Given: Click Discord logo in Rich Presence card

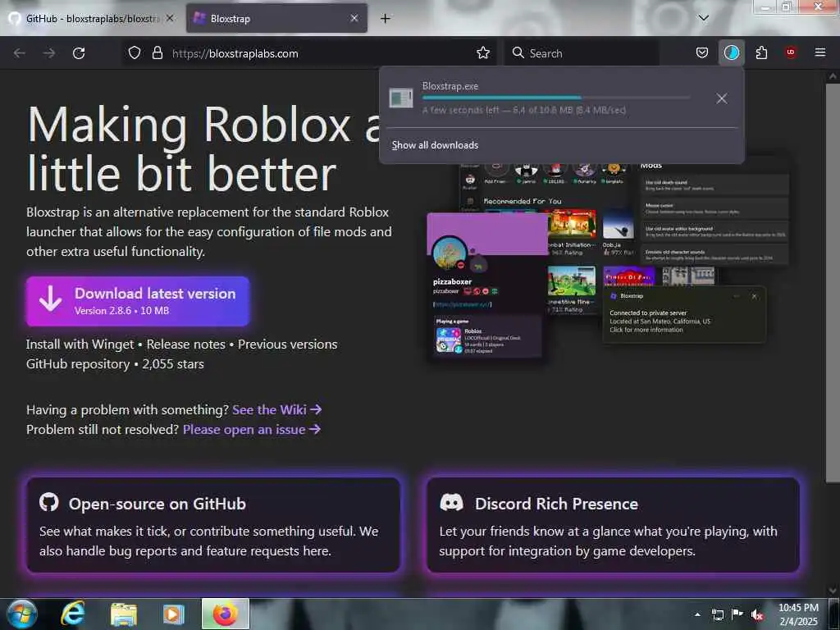Looking at the screenshot, I should tap(451, 503).
